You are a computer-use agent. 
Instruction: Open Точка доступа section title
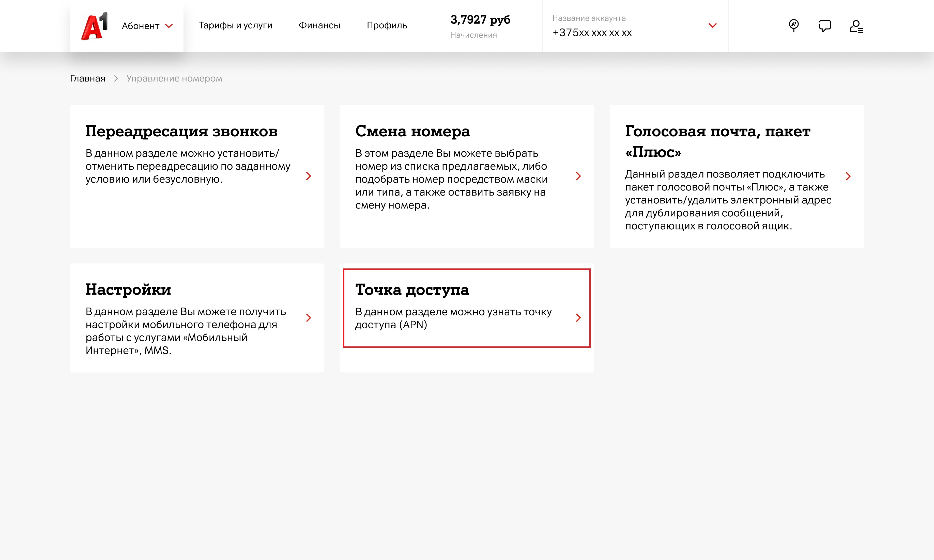[412, 290]
